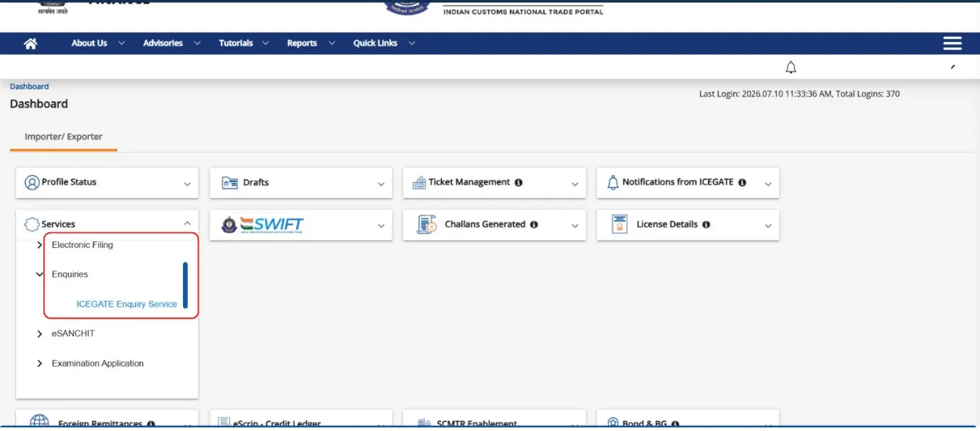980x431 pixels.
Task: Click the info icon beside Challans Generated
Action: coord(534,225)
